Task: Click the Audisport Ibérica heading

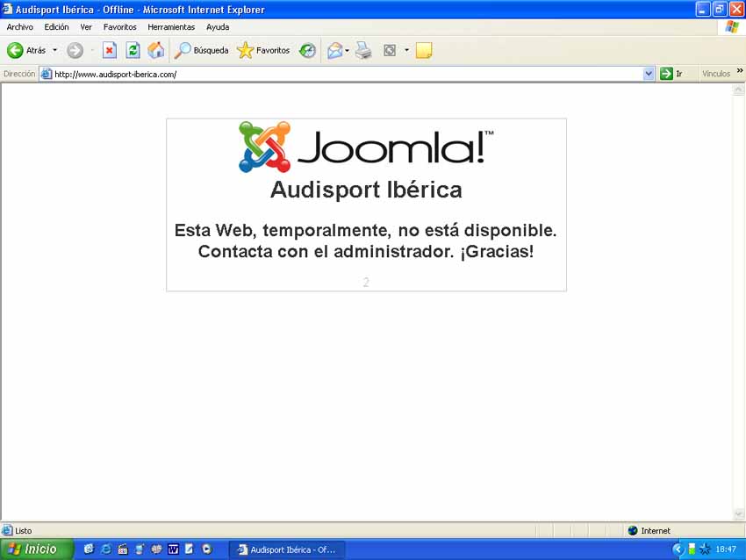Action: (366, 190)
